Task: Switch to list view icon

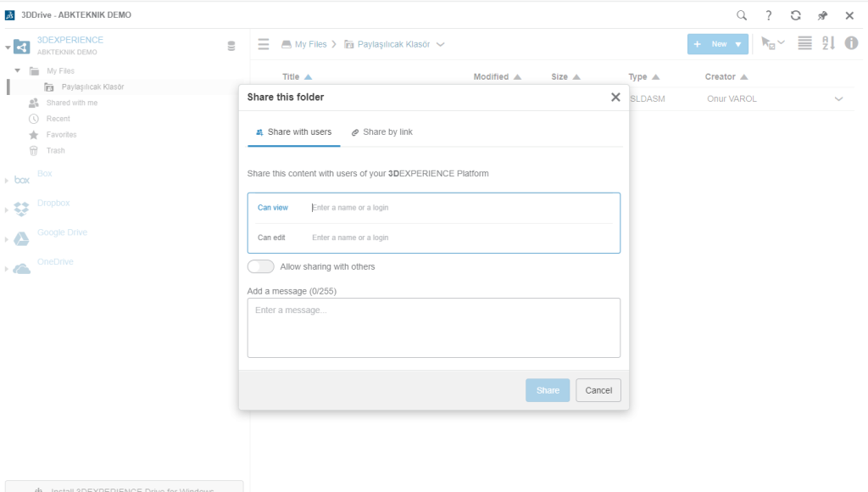Action: (804, 43)
